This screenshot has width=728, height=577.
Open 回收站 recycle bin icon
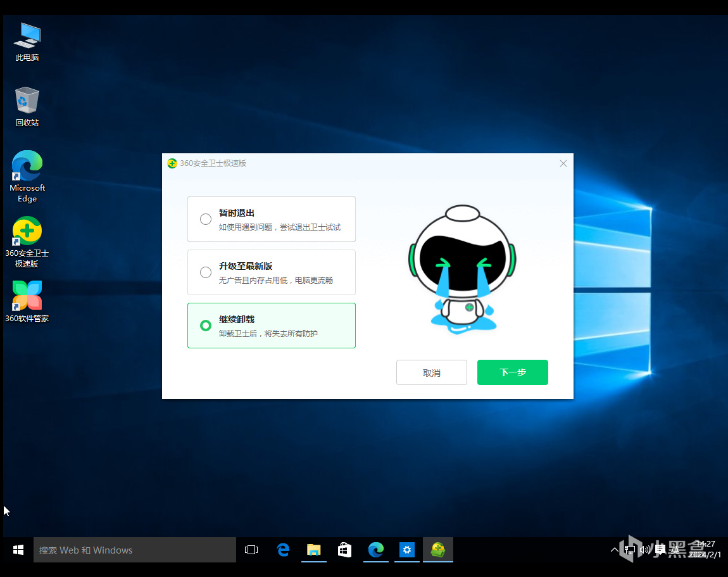pos(27,107)
